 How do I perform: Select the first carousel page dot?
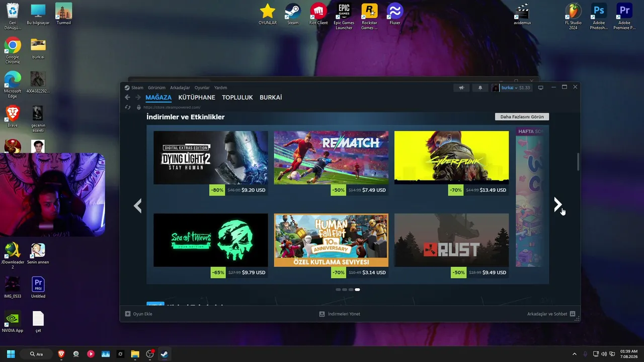pos(338,290)
